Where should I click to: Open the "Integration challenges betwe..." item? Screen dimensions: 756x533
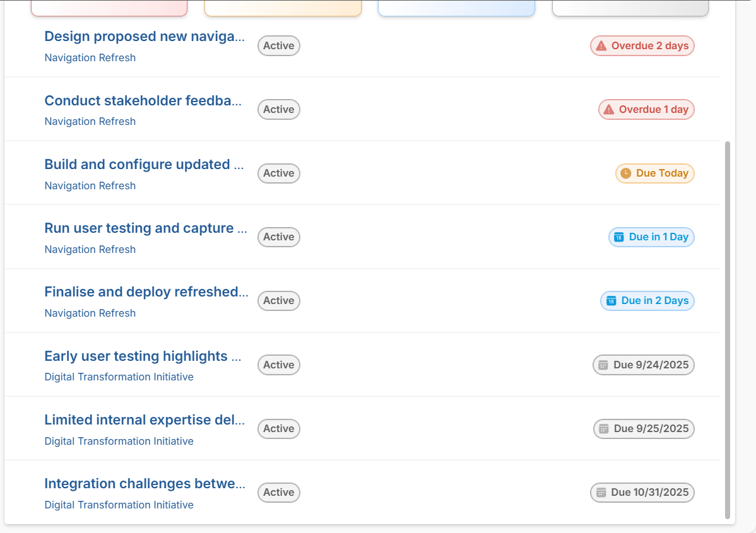coord(145,484)
